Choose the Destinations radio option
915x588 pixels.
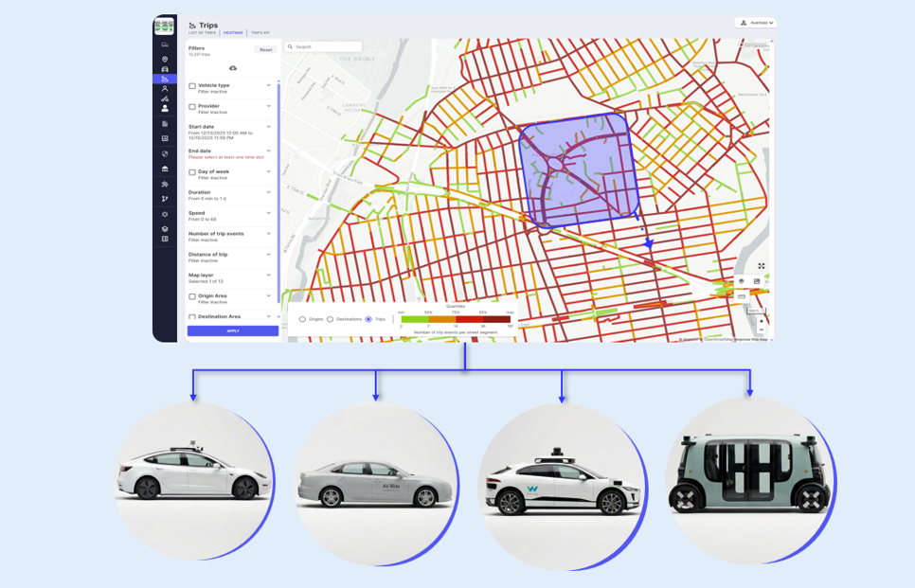click(x=330, y=319)
